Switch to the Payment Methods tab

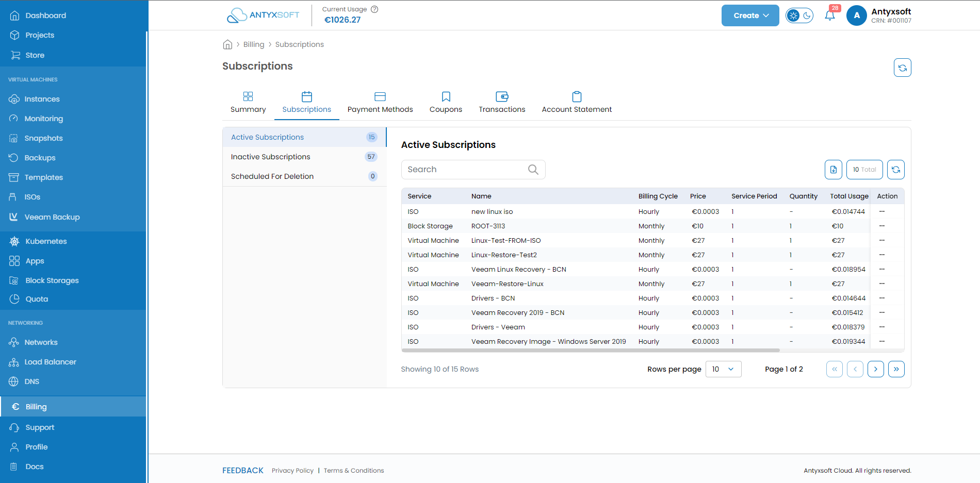click(x=380, y=103)
